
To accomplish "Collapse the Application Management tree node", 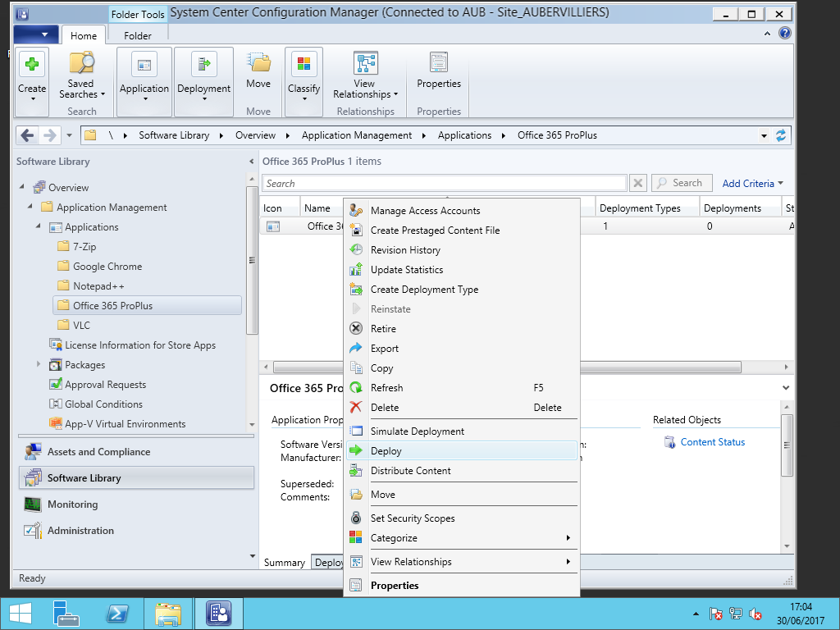I will pos(30,206).
